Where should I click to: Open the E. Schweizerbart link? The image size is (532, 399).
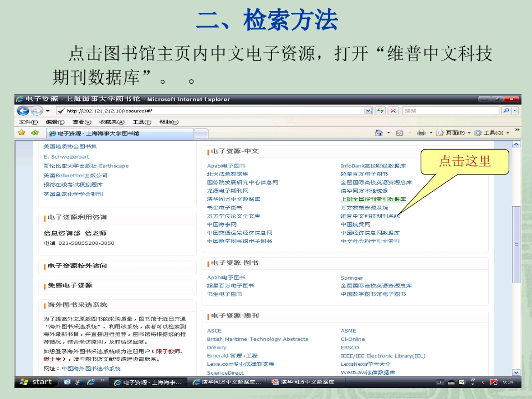[x=66, y=157]
